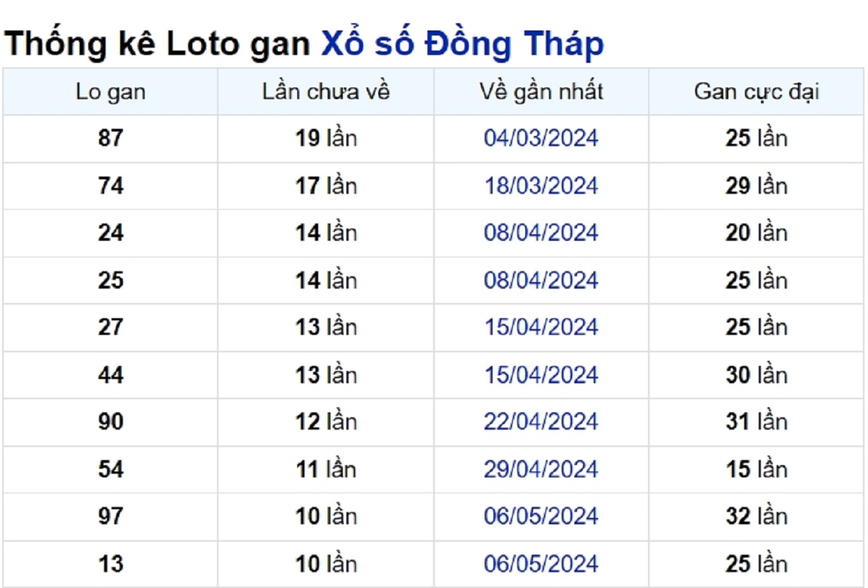Select the Về gần nhất column header
The image size is (868, 588).
coord(541,92)
